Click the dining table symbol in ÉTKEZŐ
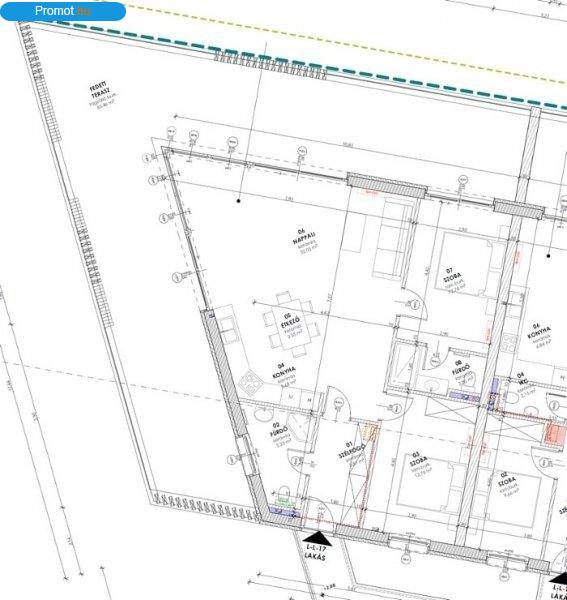The width and height of the screenshot is (567, 600). pyautogui.click(x=292, y=325)
